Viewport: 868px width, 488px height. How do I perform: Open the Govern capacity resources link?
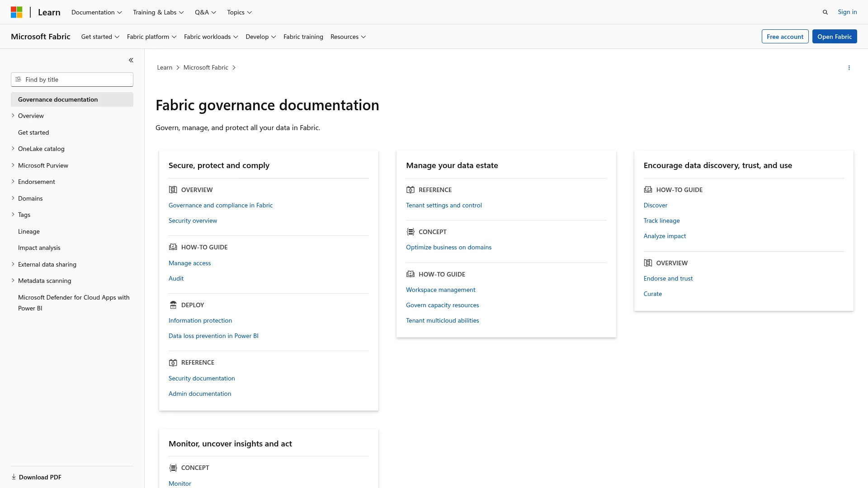click(x=442, y=305)
